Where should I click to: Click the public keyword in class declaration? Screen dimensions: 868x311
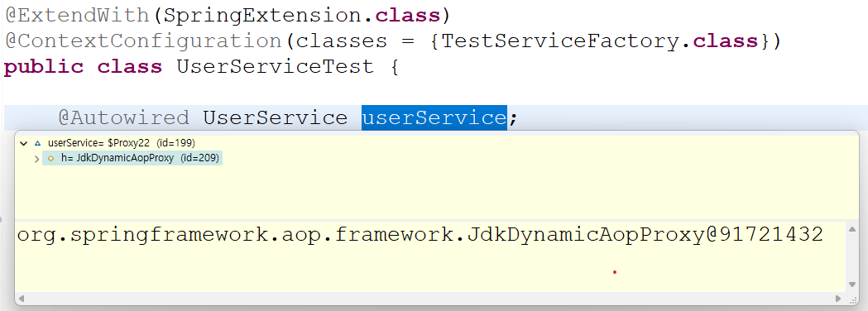click(44, 67)
